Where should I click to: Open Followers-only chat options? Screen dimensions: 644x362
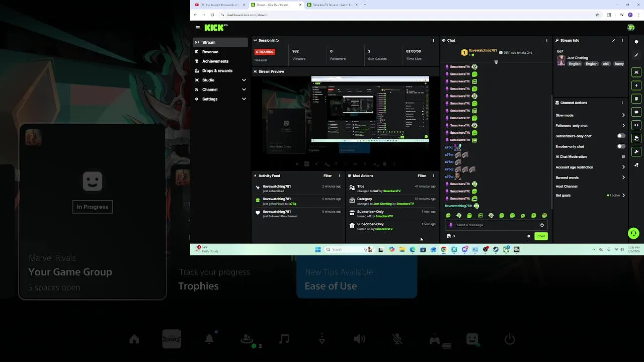pos(590,126)
